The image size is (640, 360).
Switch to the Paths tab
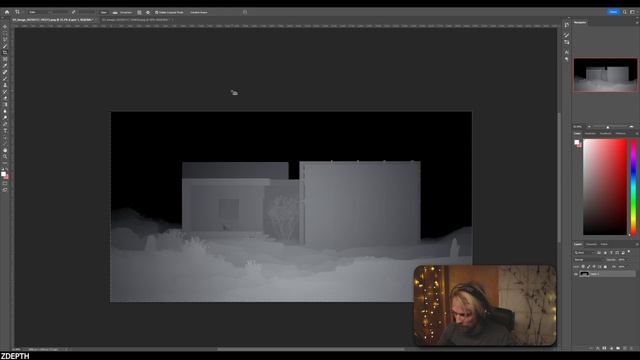point(604,244)
